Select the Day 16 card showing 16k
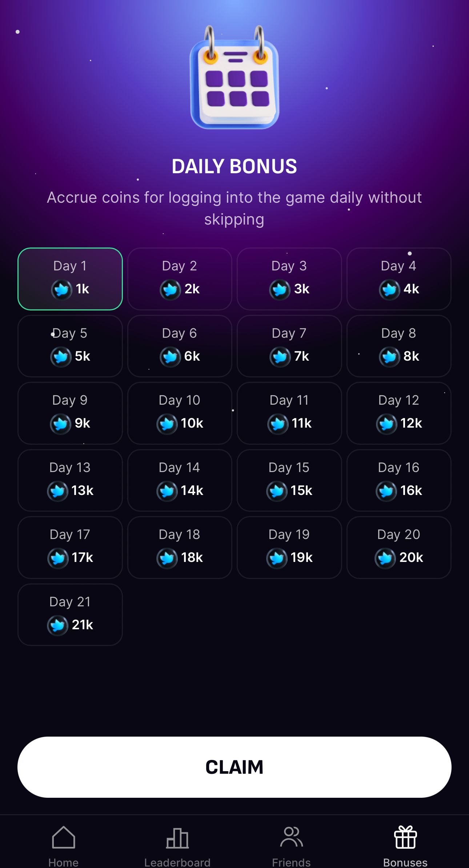This screenshot has height=868, width=469. click(398, 480)
